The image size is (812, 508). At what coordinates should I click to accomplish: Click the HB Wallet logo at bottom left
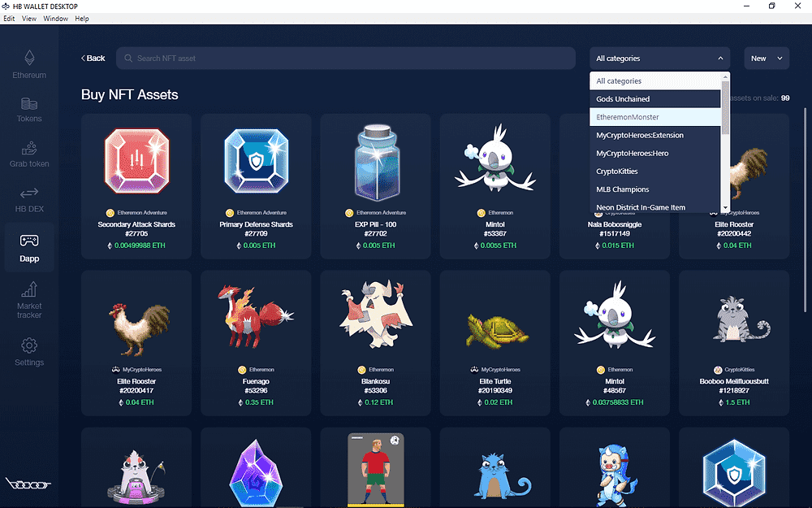coord(28,484)
